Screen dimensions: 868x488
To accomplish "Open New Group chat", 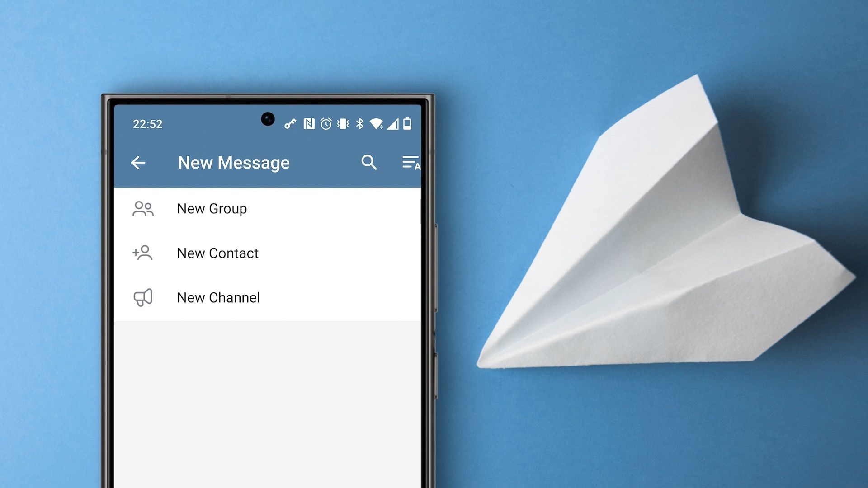I will 211,208.
